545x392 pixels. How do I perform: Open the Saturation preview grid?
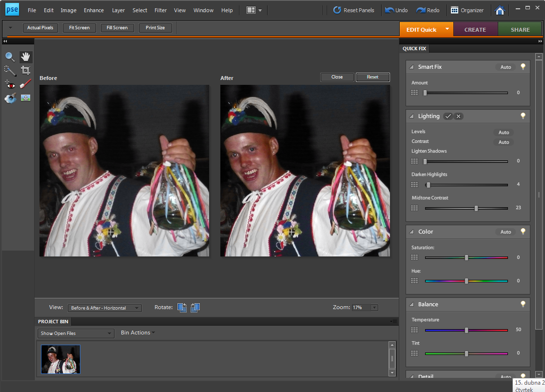[x=414, y=257]
